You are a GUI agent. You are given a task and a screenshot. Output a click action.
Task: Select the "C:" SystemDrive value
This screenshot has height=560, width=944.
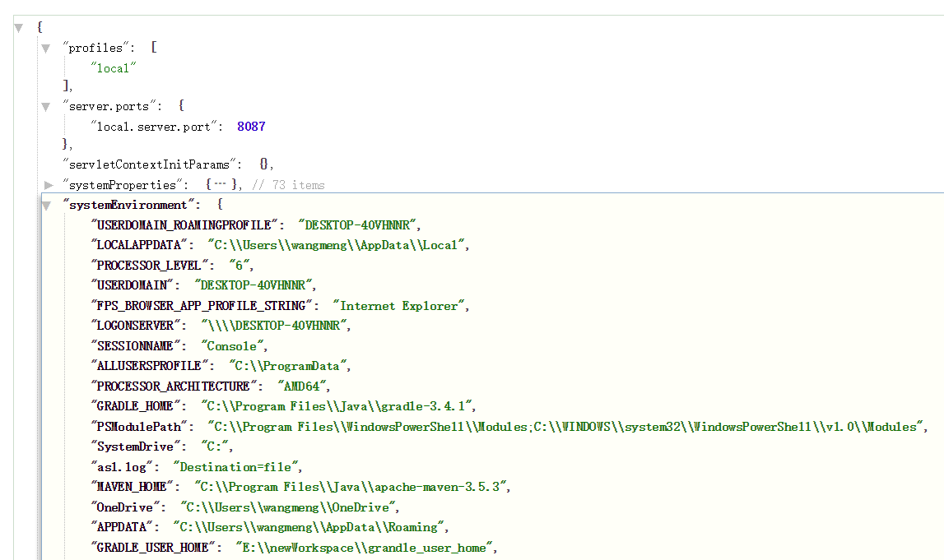coord(214,447)
